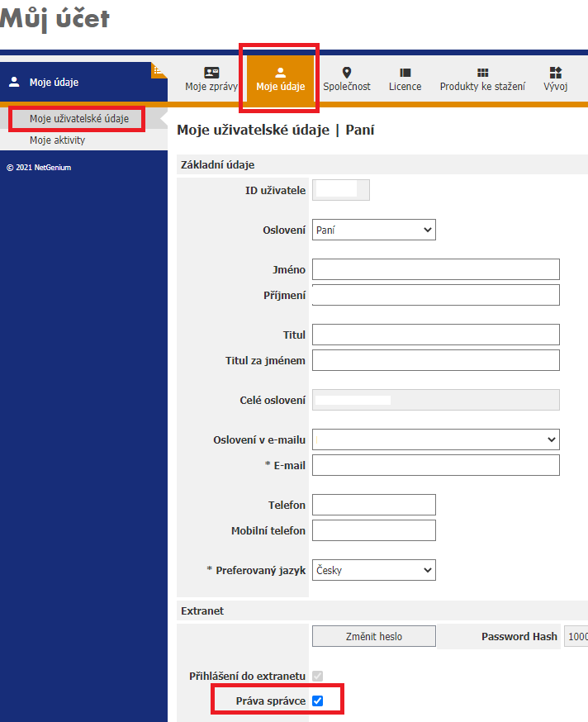The image size is (588, 722).
Task: Open the Preferovaný jazyk dropdown
Action: (374, 570)
